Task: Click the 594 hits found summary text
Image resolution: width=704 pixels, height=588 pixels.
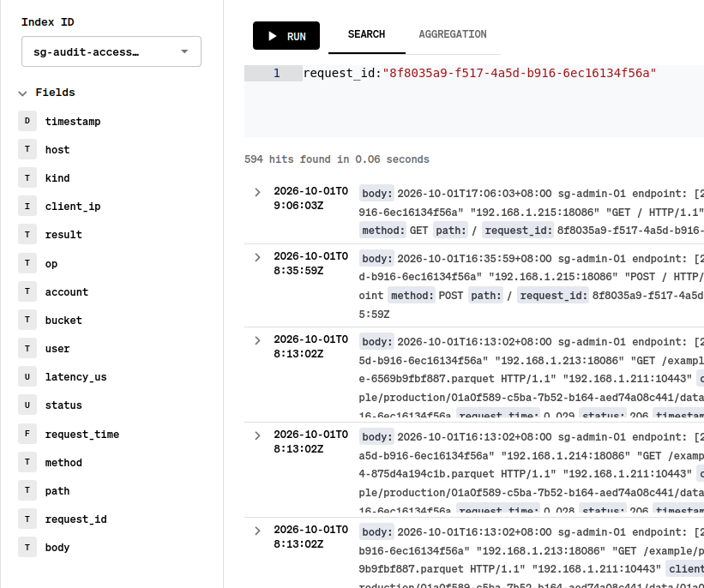Action: point(337,159)
